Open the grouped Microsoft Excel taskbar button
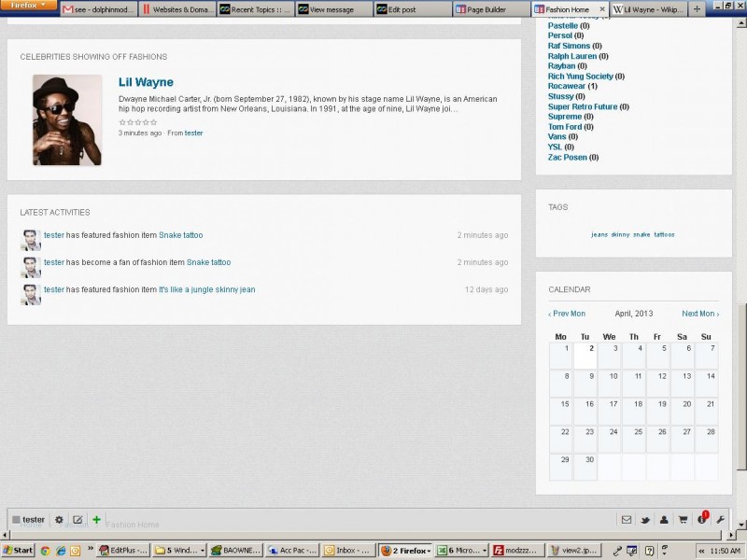The height and width of the screenshot is (560, 747). (461, 551)
